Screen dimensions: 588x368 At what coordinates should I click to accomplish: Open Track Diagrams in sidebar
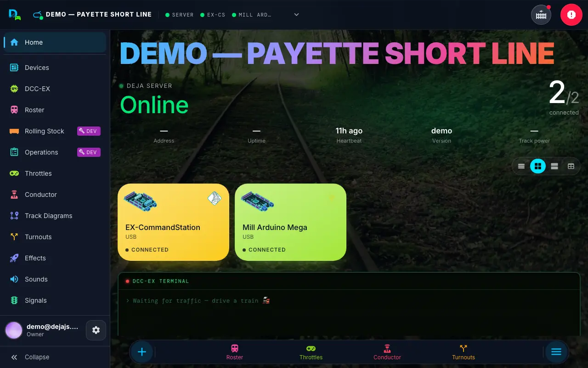[x=55, y=216]
